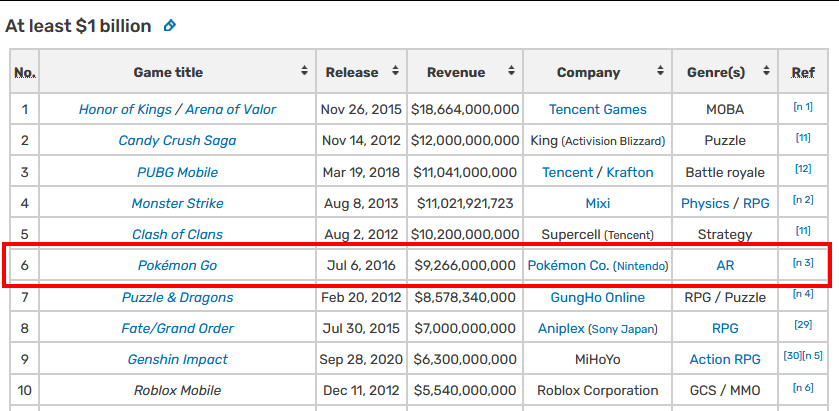Viewport: 839px width, 411px height.
Task: Follow the Tencent link in PUBG row
Action: point(567,172)
